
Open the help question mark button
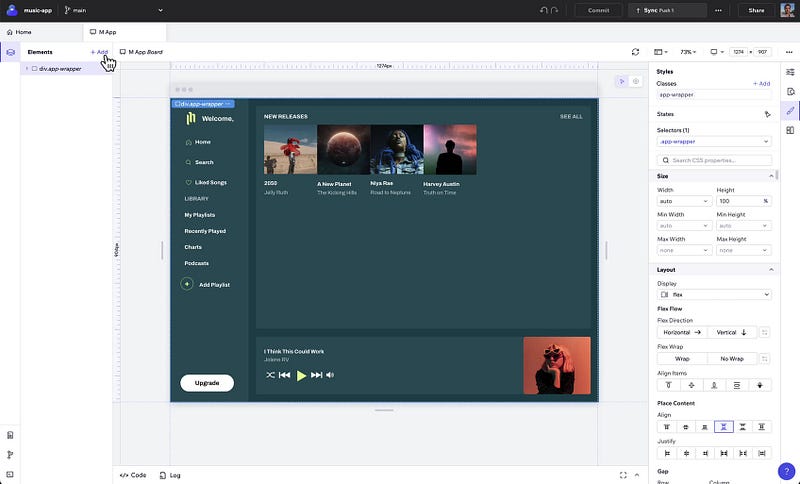pos(786,471)
